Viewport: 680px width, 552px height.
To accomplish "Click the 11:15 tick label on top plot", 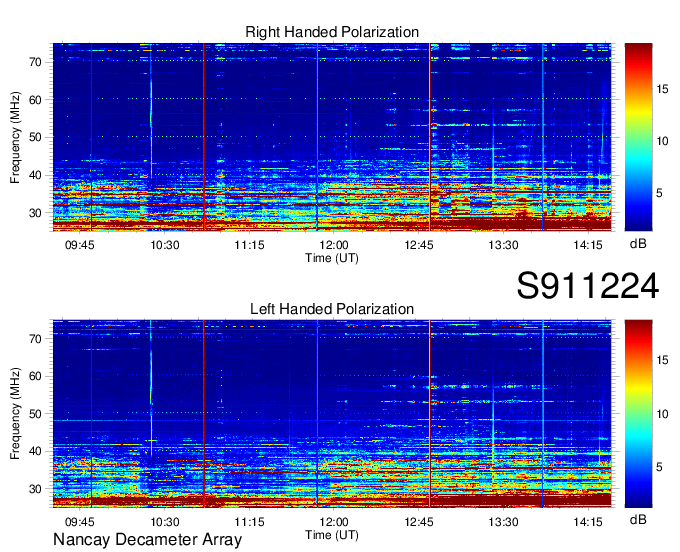I will [x=249, y=245].
